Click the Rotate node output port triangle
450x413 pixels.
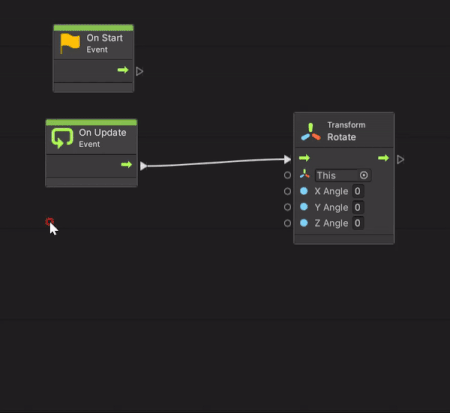[400, 160]
